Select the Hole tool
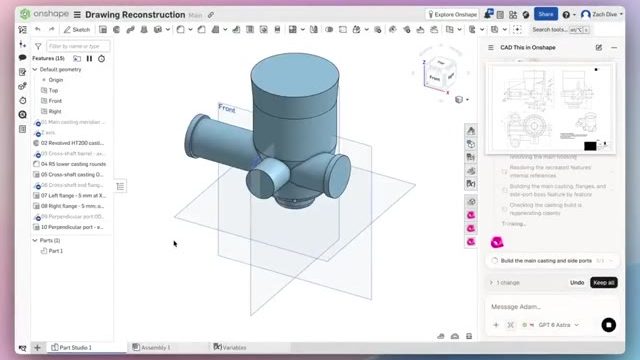The height and width of the screenshot is (360, 640). [x=264, y=29]
